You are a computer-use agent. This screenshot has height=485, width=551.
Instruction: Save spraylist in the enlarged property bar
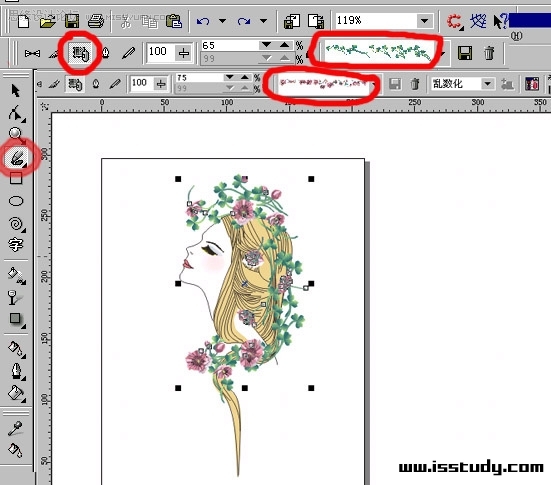coord(465,53)
